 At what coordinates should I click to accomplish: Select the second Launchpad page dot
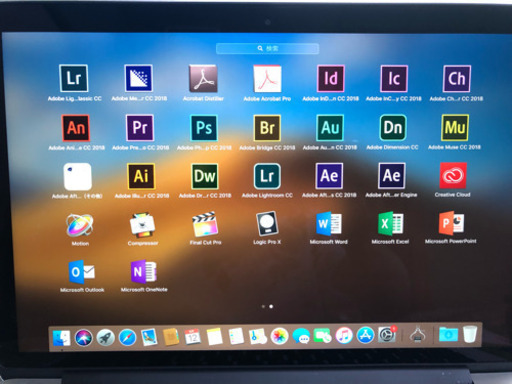click(271, 306)
